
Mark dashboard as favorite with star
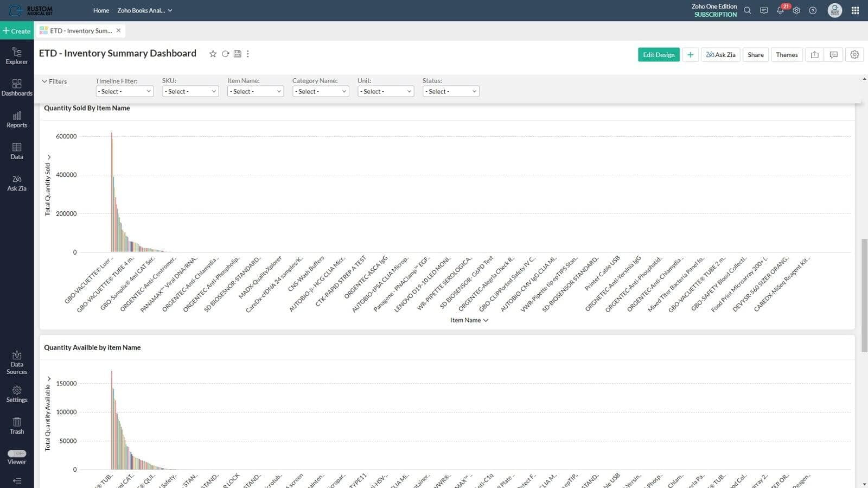click(213, 54)
